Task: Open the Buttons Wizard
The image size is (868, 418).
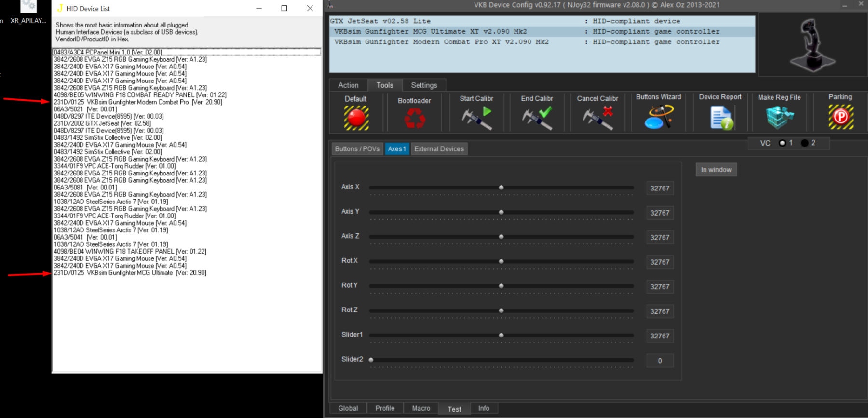Action: [659, 117]
